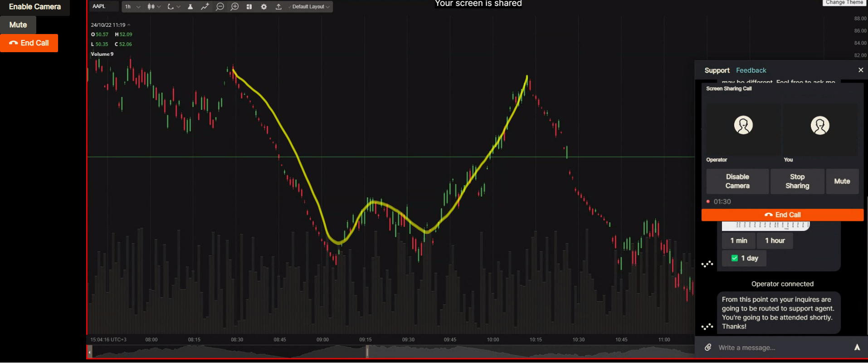Click the Stop Sharing button

tap(797, 181)
